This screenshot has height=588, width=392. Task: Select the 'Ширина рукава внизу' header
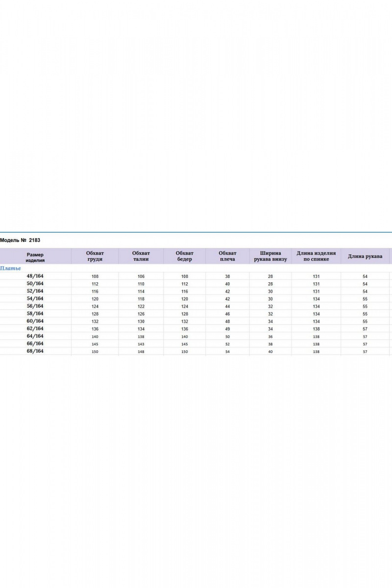270,256
